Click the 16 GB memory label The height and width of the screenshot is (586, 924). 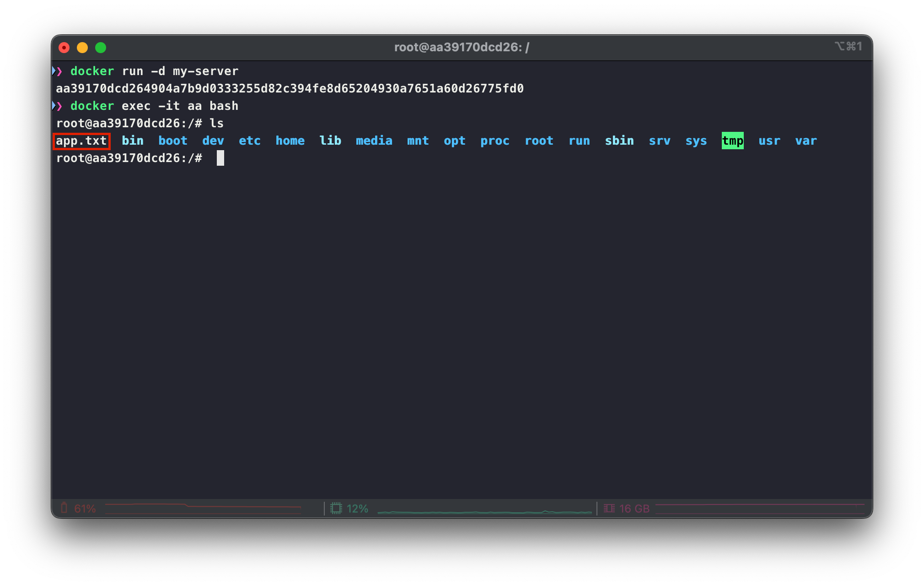[x=634, y=509]
